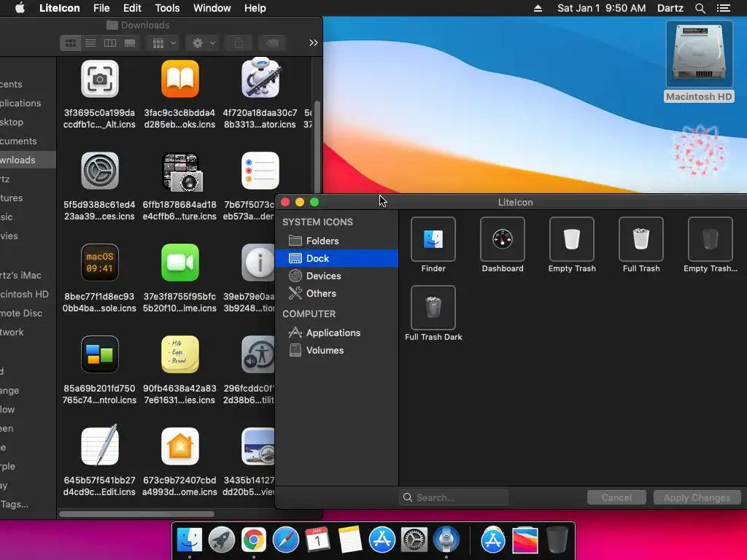Open Finder action gear dropdown
This screenshot has height=560, width=747.
click(203, 43)
